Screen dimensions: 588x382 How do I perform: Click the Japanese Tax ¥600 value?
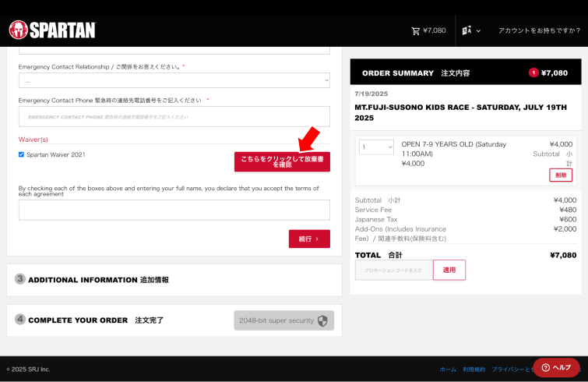pyautogui.click(x=568, y=220)
